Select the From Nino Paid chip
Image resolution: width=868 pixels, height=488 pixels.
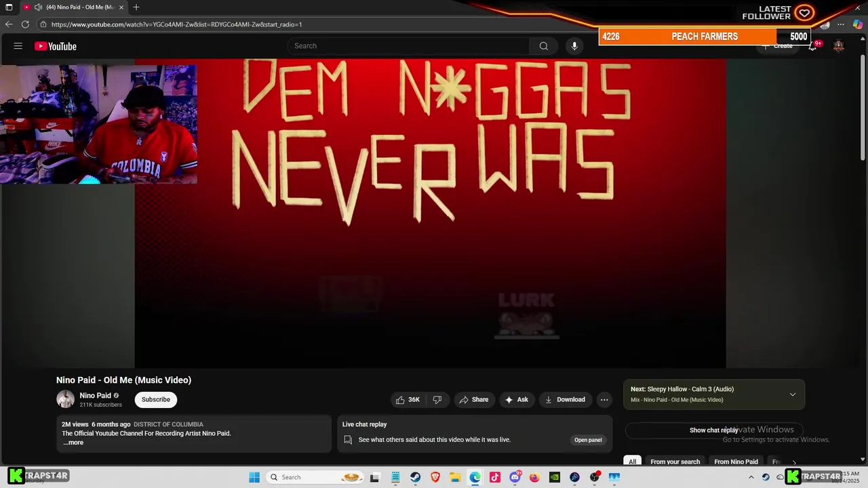tap(736, 462)
